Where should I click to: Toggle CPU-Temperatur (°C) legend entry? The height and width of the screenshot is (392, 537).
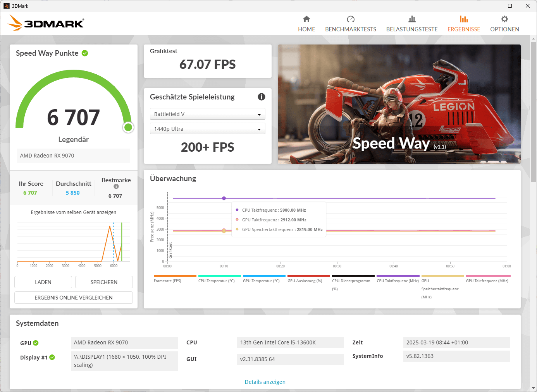[x=219, y=279]
